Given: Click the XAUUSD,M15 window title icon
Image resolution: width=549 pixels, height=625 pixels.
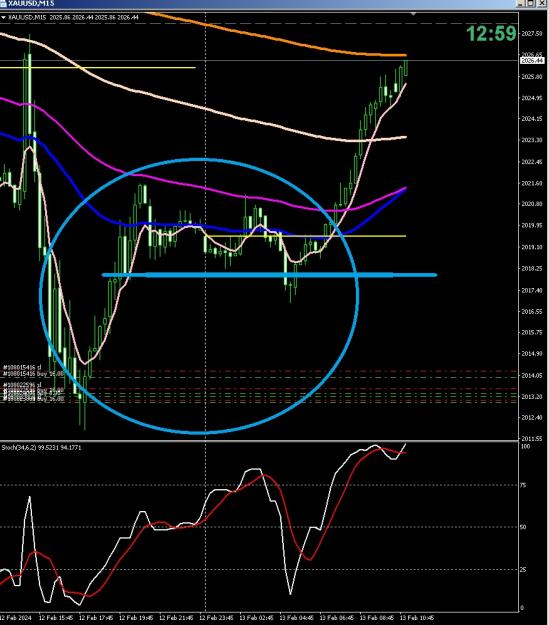Looking at the screenshot, I should (x=3, y=3).
